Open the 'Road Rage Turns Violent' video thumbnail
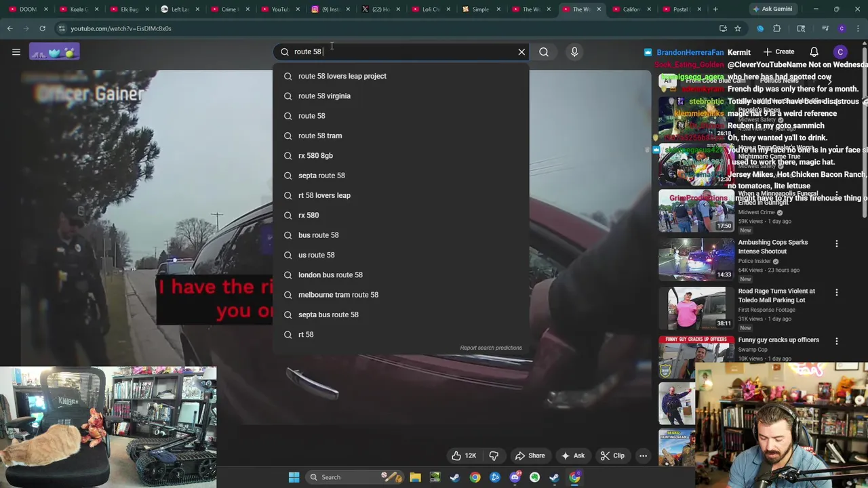868x488 pixels. pyautogui.click(x=696, y=308)
